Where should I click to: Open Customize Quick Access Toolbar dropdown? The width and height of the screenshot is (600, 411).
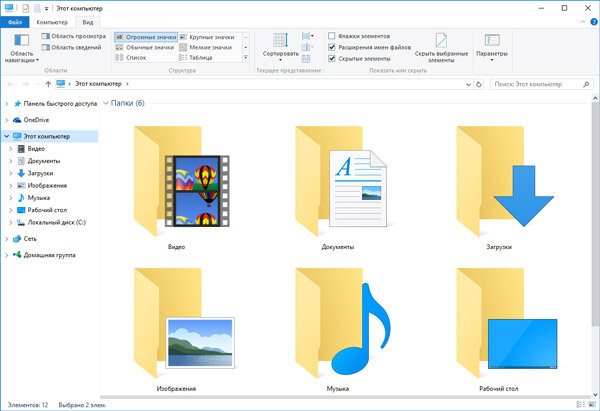coord(46,8)
